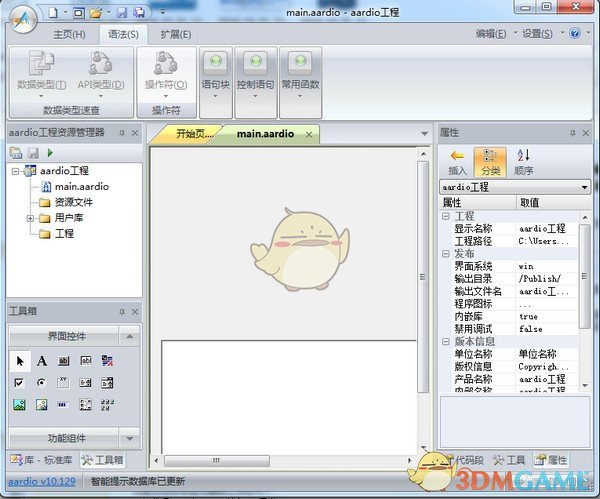
Task: Switch to the 扩展(E) ribbon tab
Action: click(x=176, y=34)
